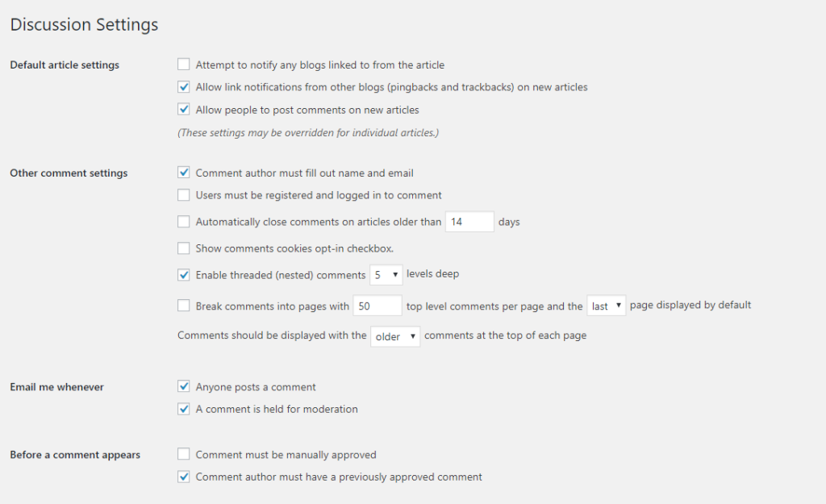
Task: Require comments to be manually approved
Action: tap(184, 455)
